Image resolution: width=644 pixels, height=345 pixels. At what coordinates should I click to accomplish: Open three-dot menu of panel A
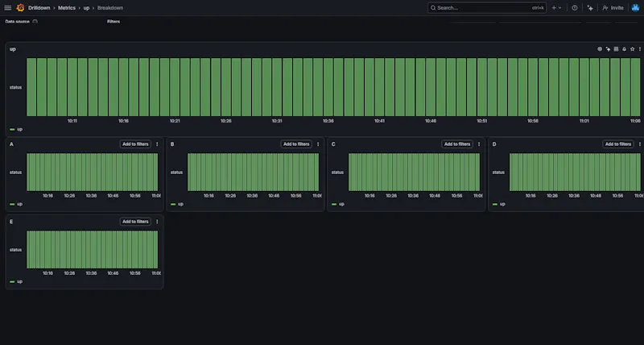(157, 144)
